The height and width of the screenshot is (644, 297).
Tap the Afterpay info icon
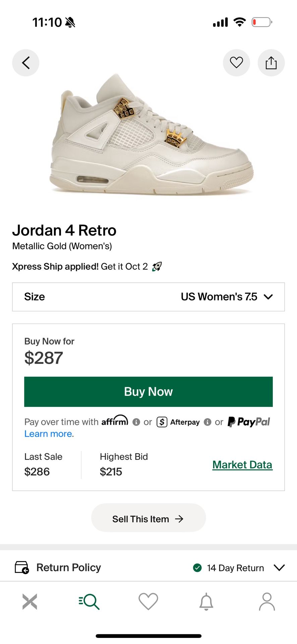(207, 422)
